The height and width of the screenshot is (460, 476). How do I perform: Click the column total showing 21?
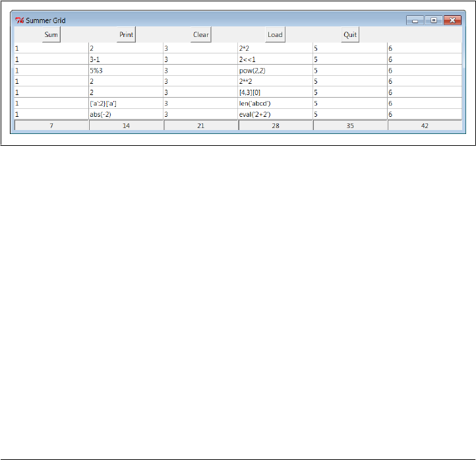[200, 125]
